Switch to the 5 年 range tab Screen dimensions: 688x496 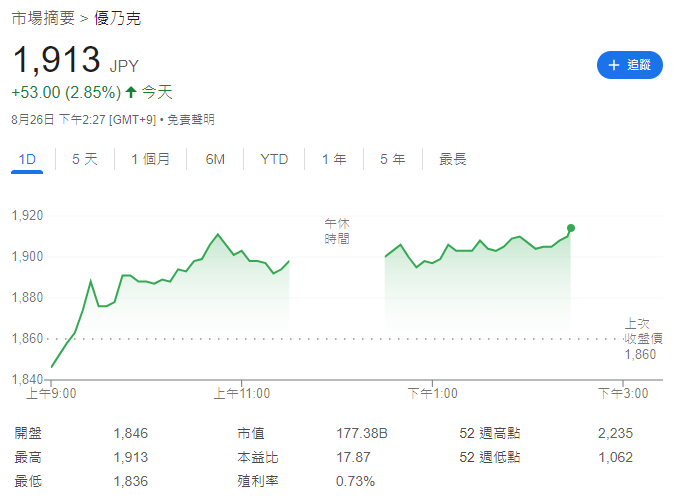click(392, 159)
